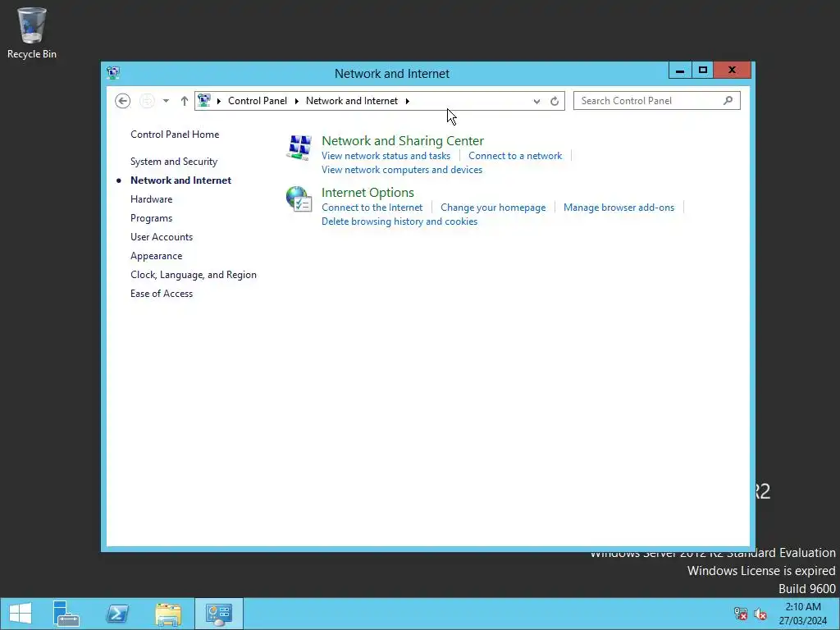Viewport: 840px width, 630px height.
Task: Close the Network and Internet window
Action: coord(732,71)
